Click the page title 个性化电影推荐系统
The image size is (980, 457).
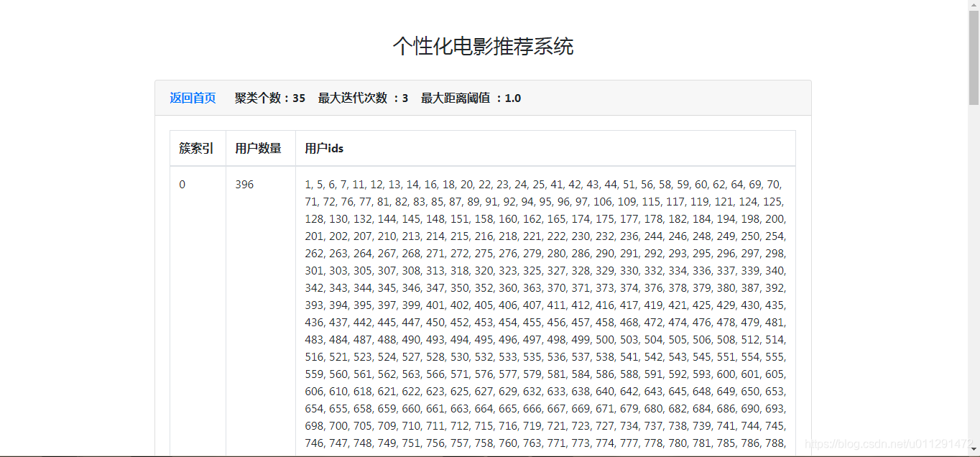482,45
